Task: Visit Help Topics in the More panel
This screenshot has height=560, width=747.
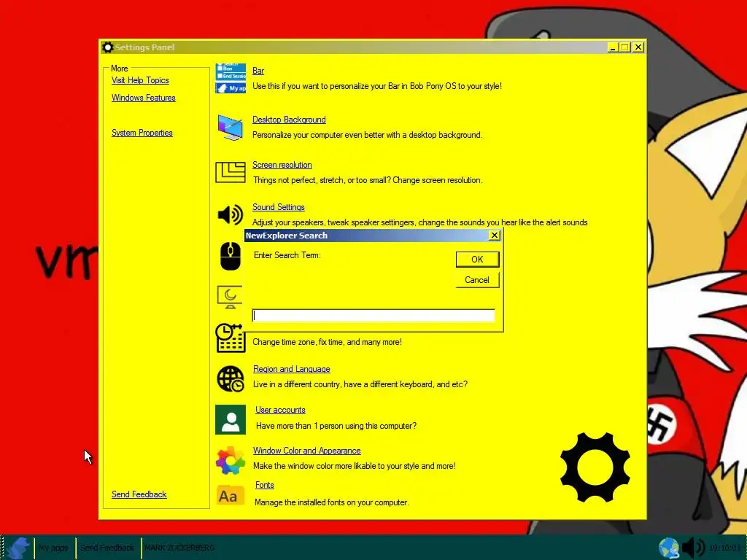Action: point(140,80)
